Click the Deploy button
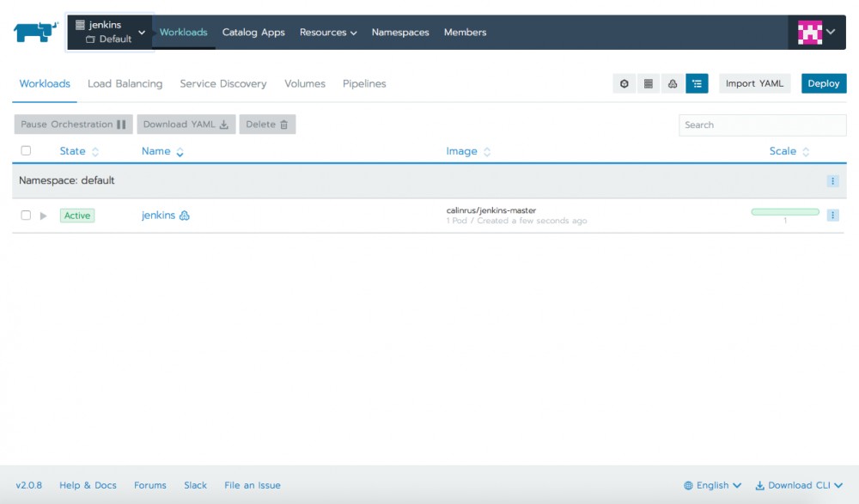The image size is (859, 504). [x=823, y=83]
